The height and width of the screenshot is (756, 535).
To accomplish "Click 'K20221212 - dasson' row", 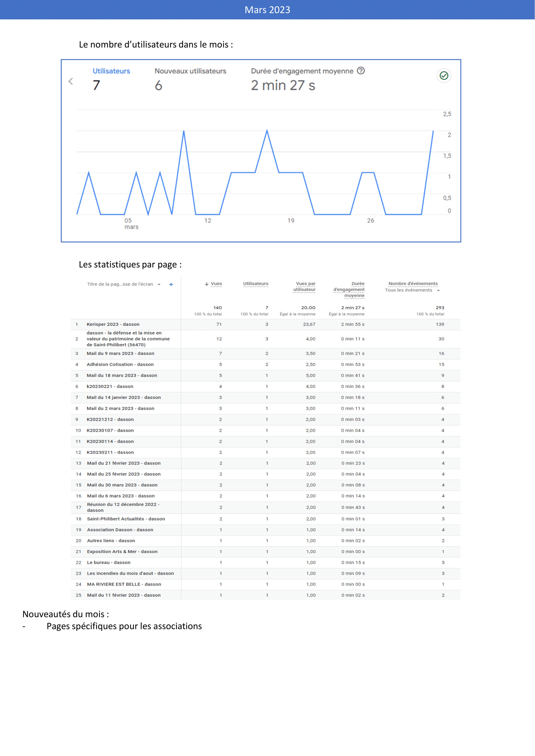I will click(266, 420).
